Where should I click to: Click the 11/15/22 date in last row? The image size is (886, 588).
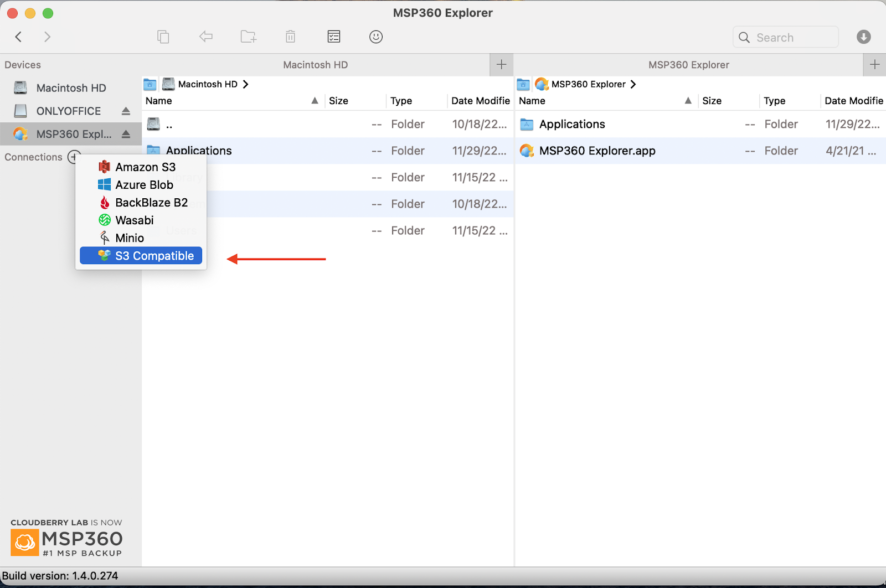click(x=480, y=230)
